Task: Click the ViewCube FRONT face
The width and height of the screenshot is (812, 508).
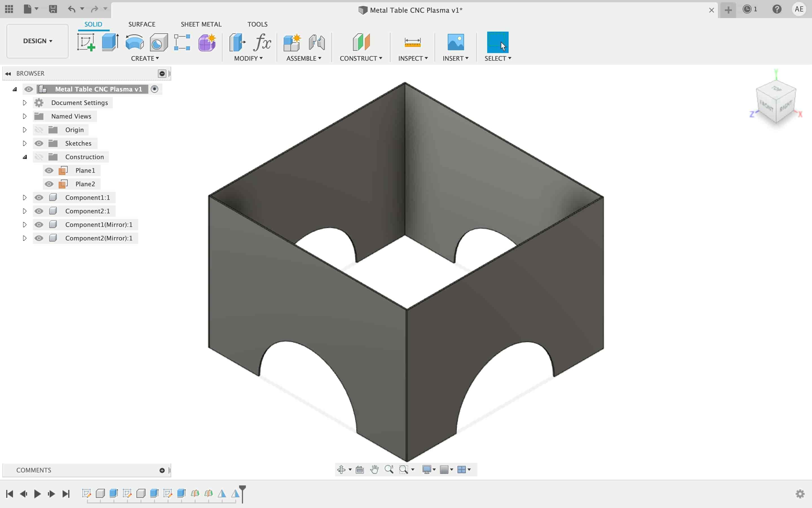Action: coord(766,106)
